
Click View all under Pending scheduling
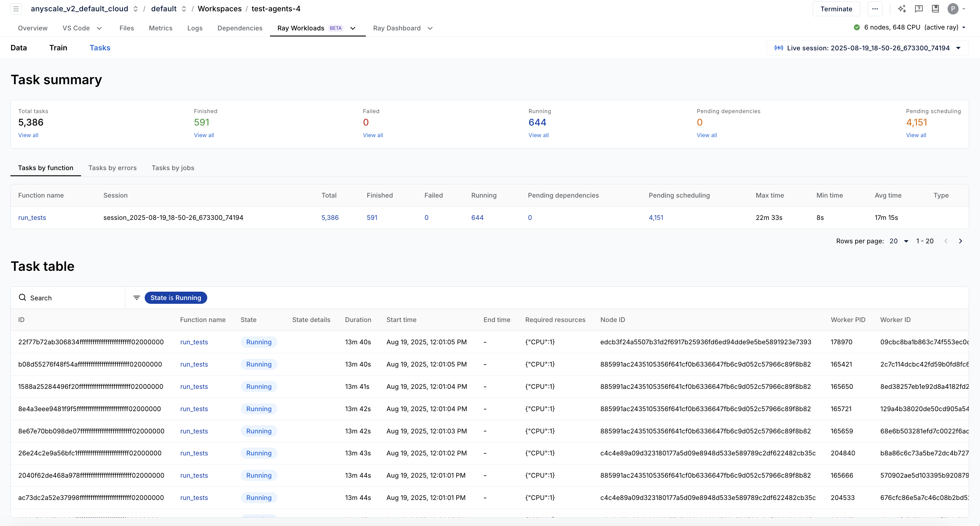pos(916,135)
